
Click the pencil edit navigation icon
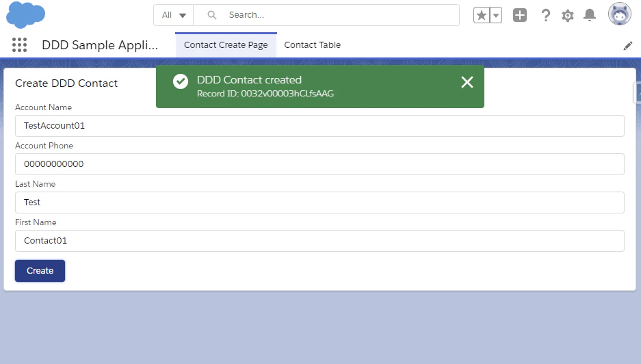[x=627, y=47]
